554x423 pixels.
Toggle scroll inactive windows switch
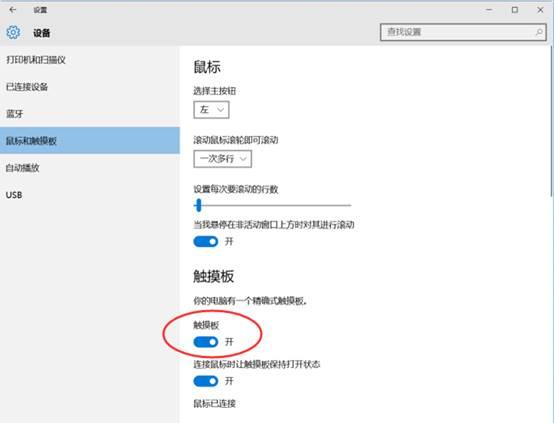(206, 242)
